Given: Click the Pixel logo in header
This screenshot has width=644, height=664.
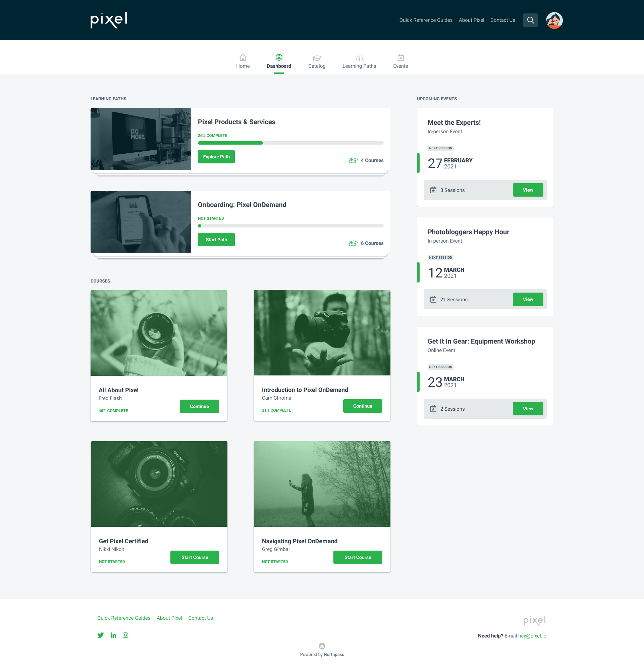Looking at the screenshot, I should (109, 20).
